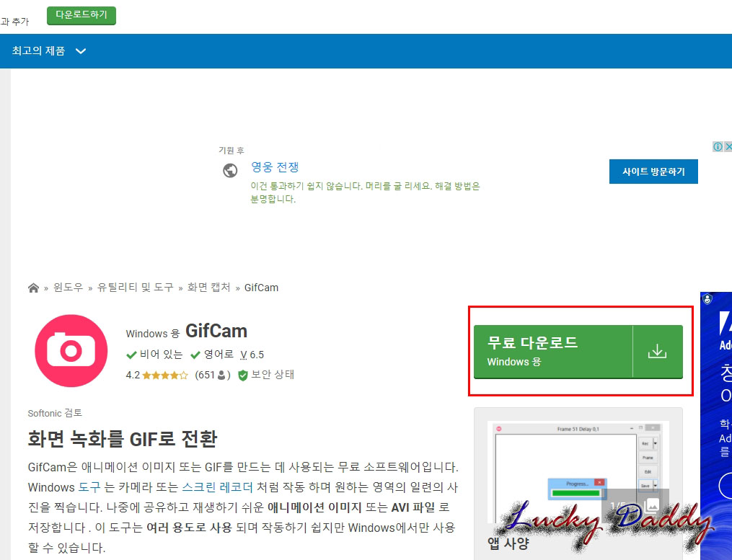The image size is (732, 560).
Task: Open the 화면 캡처 breadcrumb link
Action: tap(208, 288)
